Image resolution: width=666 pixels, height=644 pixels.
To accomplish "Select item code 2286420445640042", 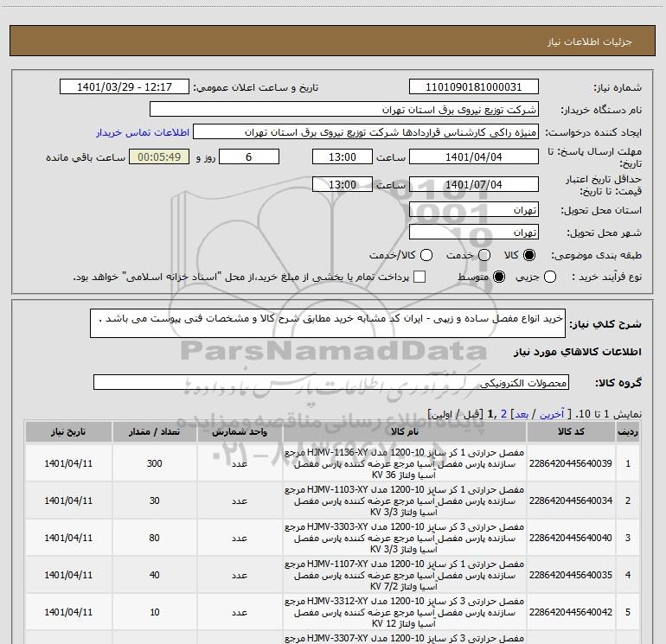I will (571, 612).
